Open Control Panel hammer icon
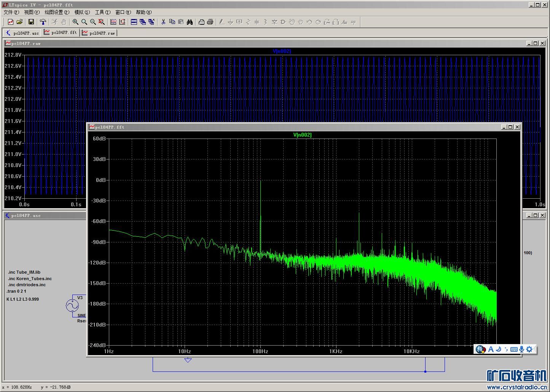 [x=43, y=22]
